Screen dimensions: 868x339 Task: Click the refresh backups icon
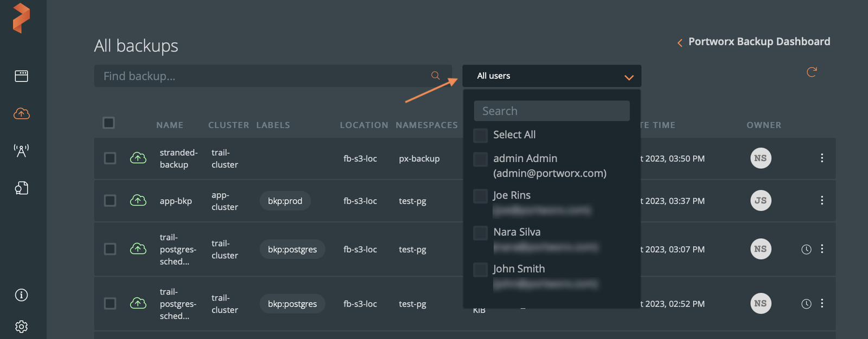pos(812,72)
